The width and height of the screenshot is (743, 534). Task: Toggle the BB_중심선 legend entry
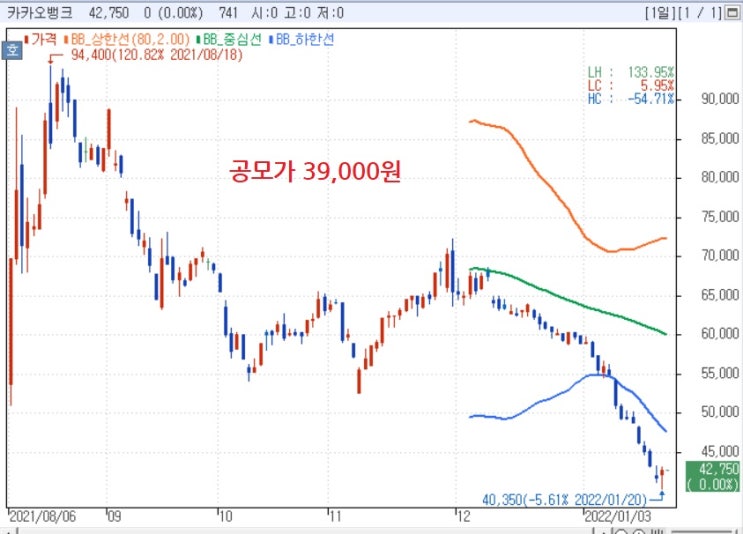pos(229,39)
